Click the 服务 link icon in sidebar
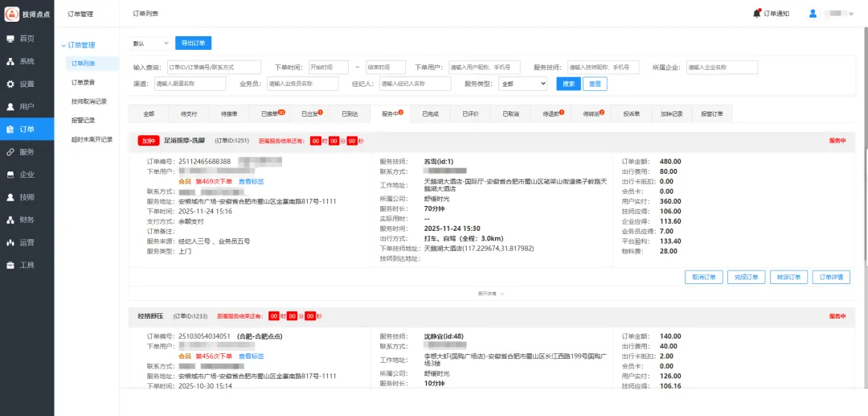This screenshot has height=416, width=868. (x=10, y=152)
